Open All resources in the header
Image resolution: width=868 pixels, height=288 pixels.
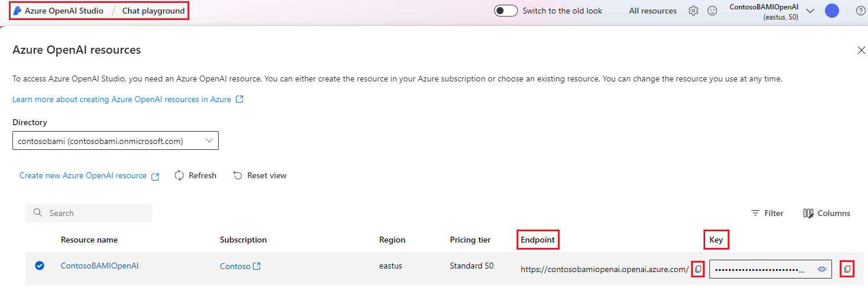(x=653, y=11)
